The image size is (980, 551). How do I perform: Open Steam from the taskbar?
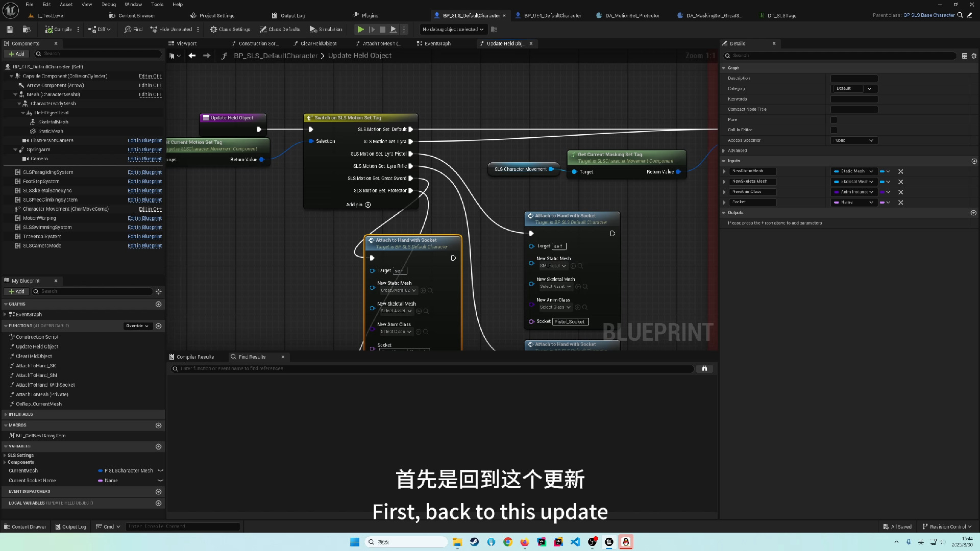pyautogui.click(x=474, y=542)
